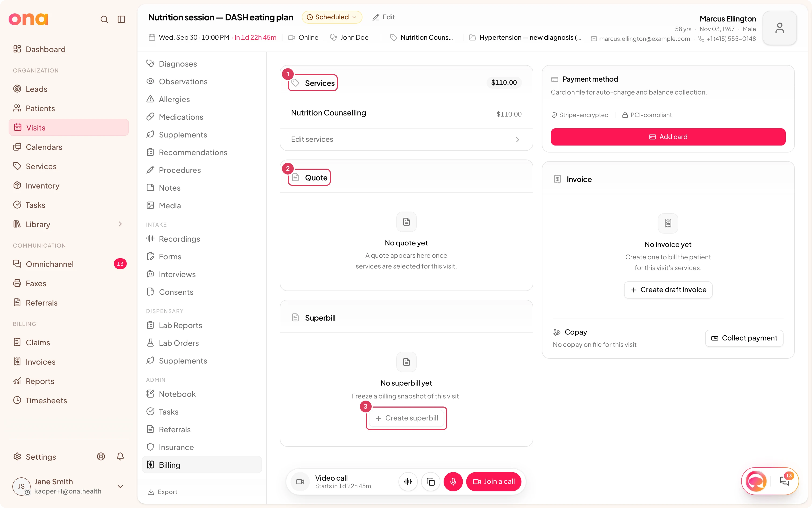Open the Ona assistant chat bubble icon

pos(756,481)
